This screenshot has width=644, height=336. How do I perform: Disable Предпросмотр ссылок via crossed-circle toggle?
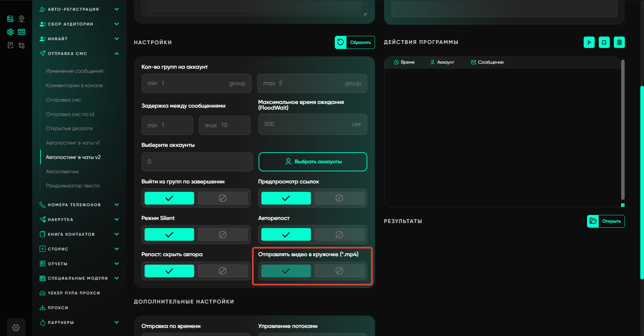(x=339, y=198)
